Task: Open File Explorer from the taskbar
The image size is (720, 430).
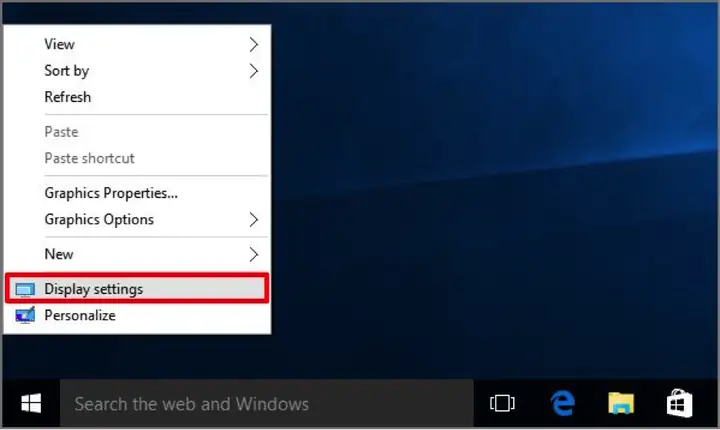Action: [x=621, y=403]
